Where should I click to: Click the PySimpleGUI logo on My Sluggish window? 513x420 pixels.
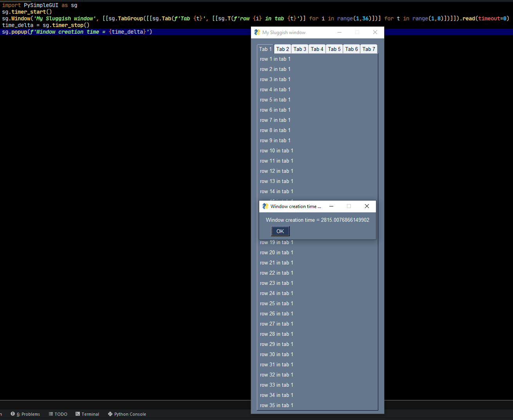point(257,32)
